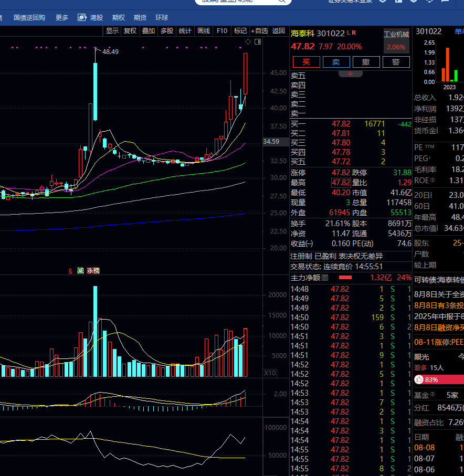Click the 2023 earnings bar chart thumbnail
464x476 pixels.
pos(449,65)
